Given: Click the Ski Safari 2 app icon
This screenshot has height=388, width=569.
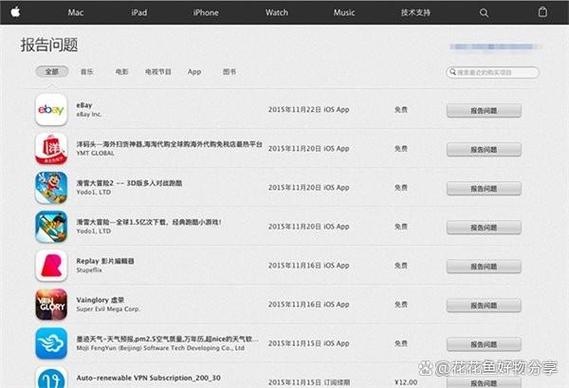Looking at the screenshot, I should tap(51, 188).
